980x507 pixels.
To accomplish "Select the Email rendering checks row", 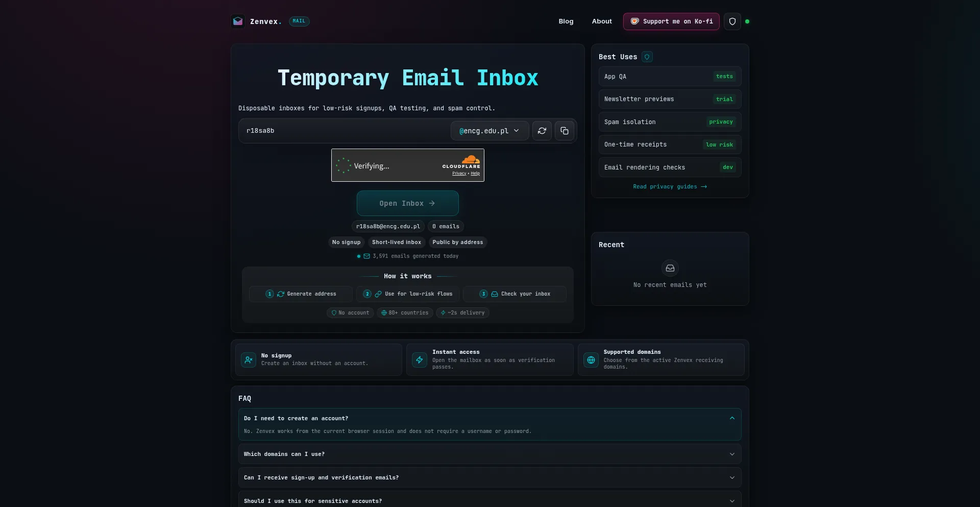I will [x=670, y=167].
